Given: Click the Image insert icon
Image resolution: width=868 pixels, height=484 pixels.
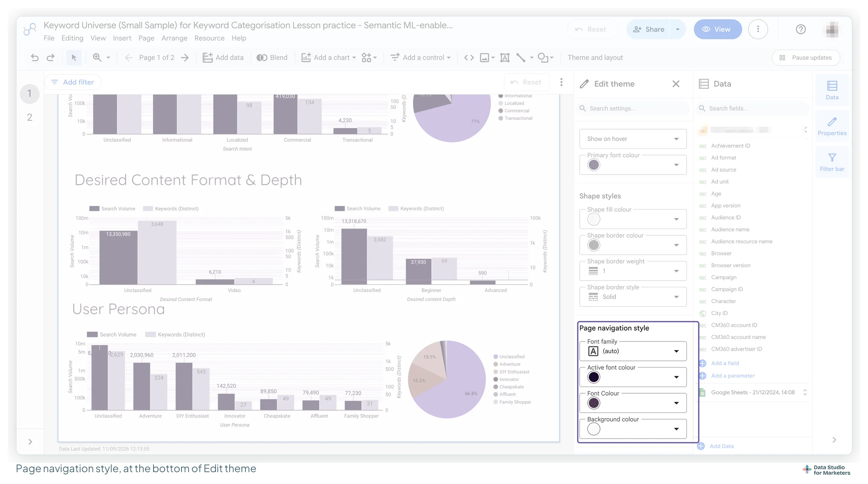Looking at the screenshot, I should [x=485, y=58].
